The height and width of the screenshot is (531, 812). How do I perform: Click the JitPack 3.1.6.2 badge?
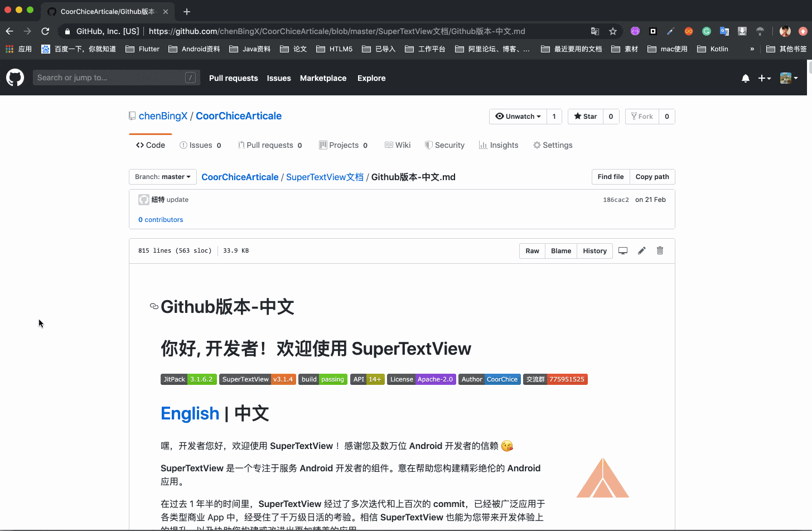(x=188, y=379)
